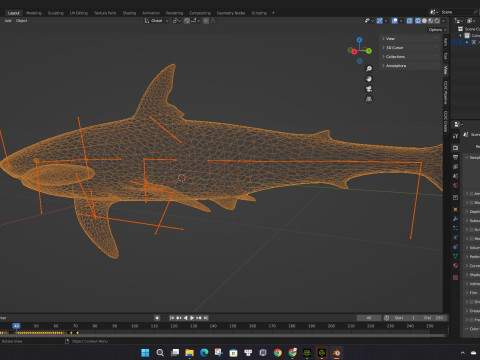Click the End frame field in timeline
The height and width of the screenshot is (360, 480).
pyautogui.click(x=433, y=318)
